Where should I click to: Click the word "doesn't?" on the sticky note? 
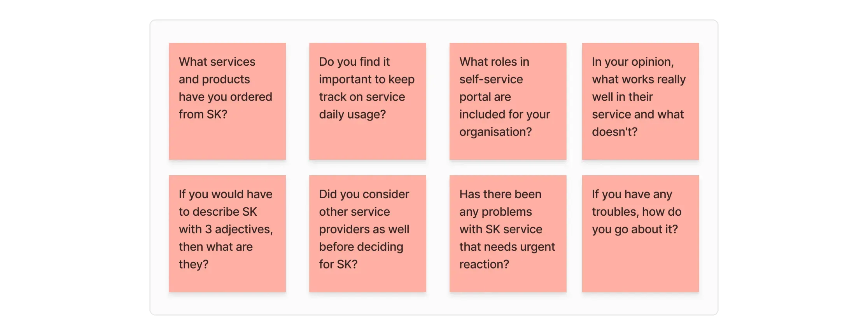pos(614,132)
